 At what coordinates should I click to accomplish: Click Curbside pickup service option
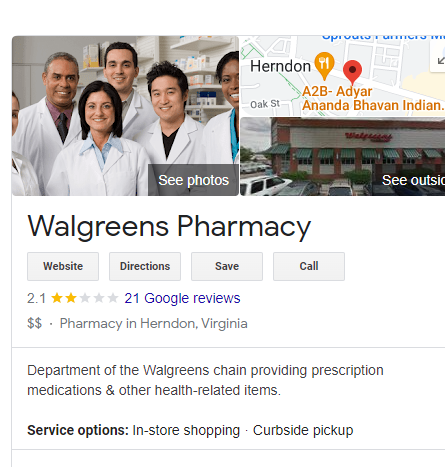pos(303,430)
